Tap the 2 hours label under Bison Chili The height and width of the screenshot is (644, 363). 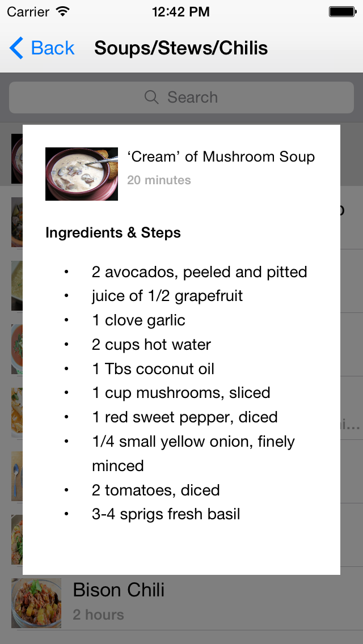click(98, 615)
